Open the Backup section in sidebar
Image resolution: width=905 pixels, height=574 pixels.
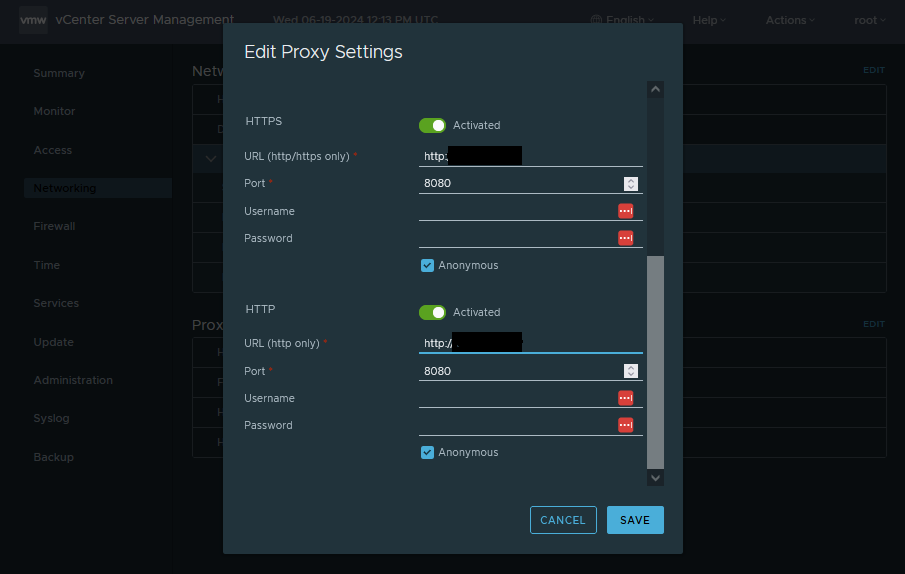coord(54,457)
